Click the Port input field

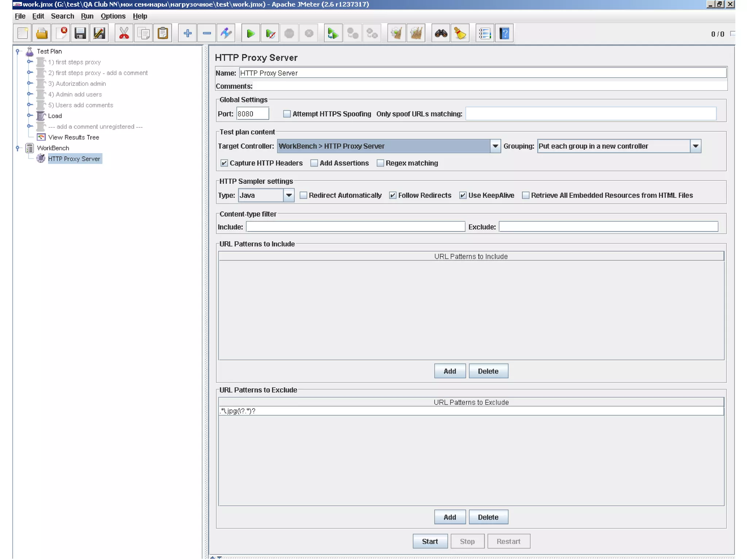pyautogui.click(x=252, y=114)
